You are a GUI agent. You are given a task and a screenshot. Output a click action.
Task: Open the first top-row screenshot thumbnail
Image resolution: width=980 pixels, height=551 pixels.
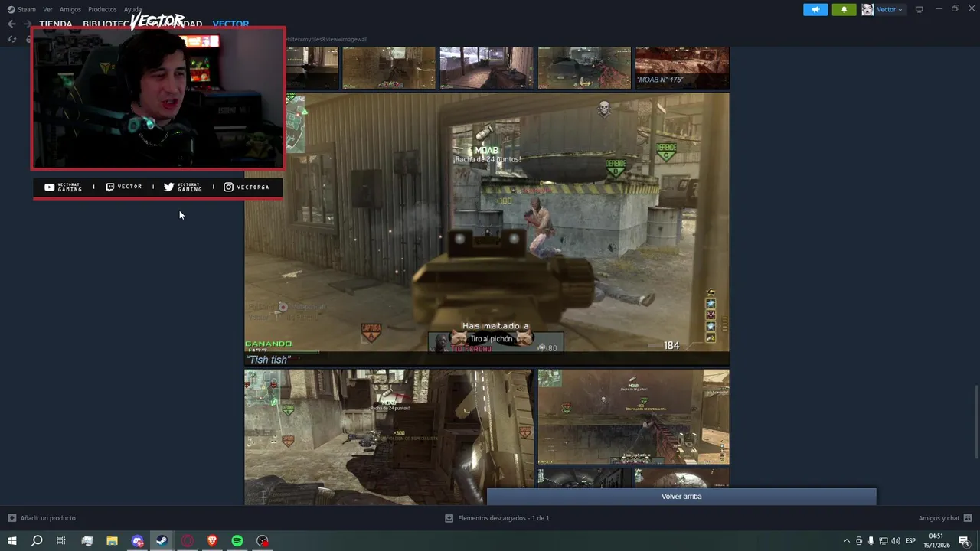tap(311, 67)
